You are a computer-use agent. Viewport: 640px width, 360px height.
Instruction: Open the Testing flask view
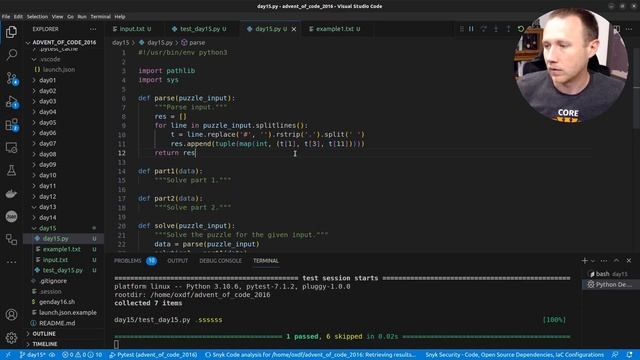pos(11,171)
